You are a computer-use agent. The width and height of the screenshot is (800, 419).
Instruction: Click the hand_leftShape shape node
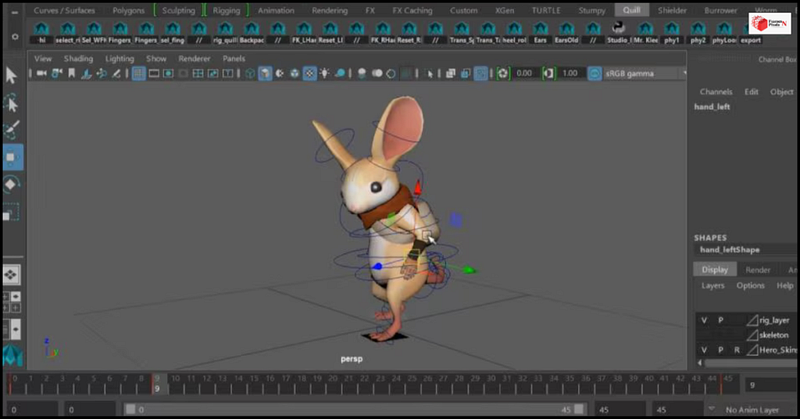730,250
